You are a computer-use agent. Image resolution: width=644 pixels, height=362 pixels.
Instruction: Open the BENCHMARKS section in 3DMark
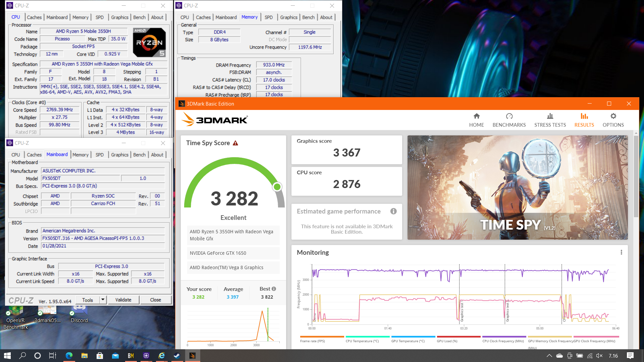(509, 120)
